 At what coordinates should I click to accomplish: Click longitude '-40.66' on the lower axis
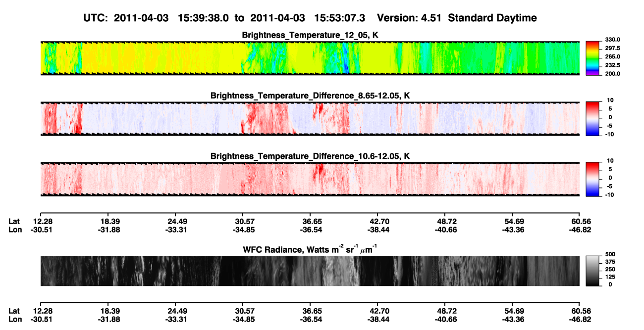[446, 319]
